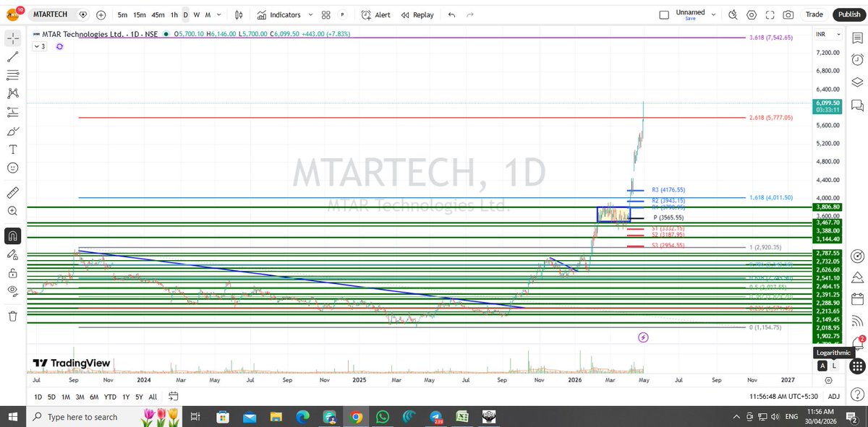868x427 pixels.
Task: Open the emoji and icons tool
Action: [12, 168]
